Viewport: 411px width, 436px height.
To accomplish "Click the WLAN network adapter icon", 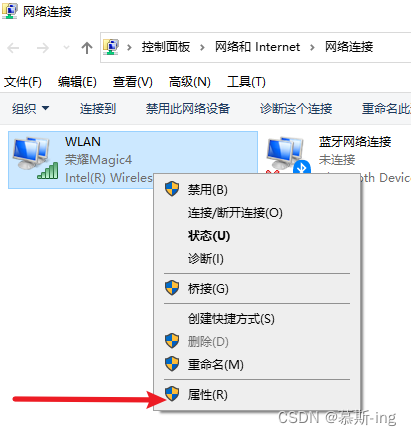I will [35, 158].
